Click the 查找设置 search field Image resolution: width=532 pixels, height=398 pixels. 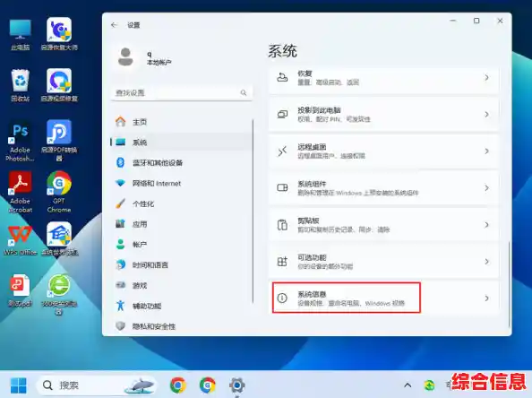pos(182,92)
